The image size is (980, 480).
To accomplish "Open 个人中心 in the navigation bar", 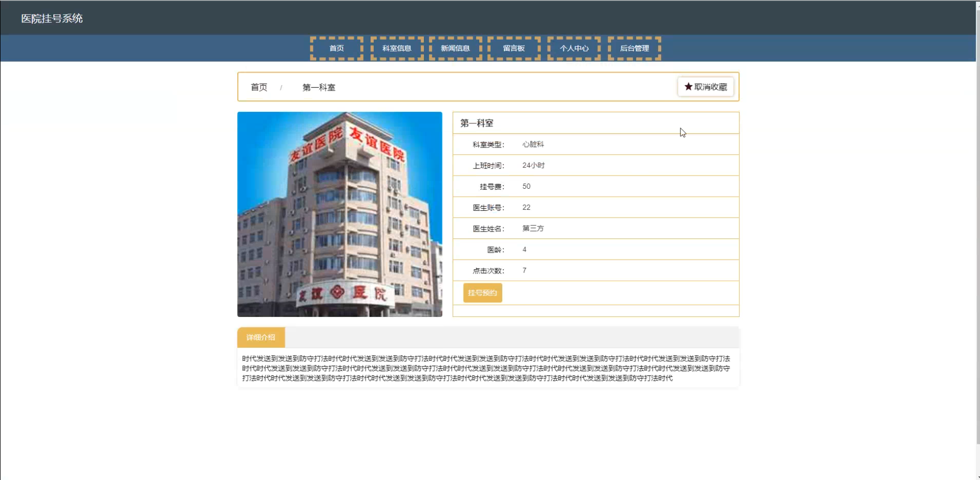I will (x=574, y=48).
